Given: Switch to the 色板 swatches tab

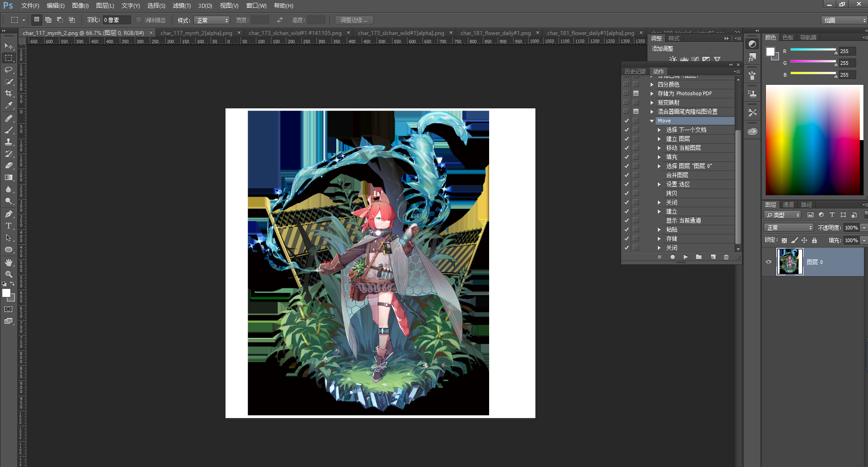Looking at the screenshot, I should pos(788,38).
